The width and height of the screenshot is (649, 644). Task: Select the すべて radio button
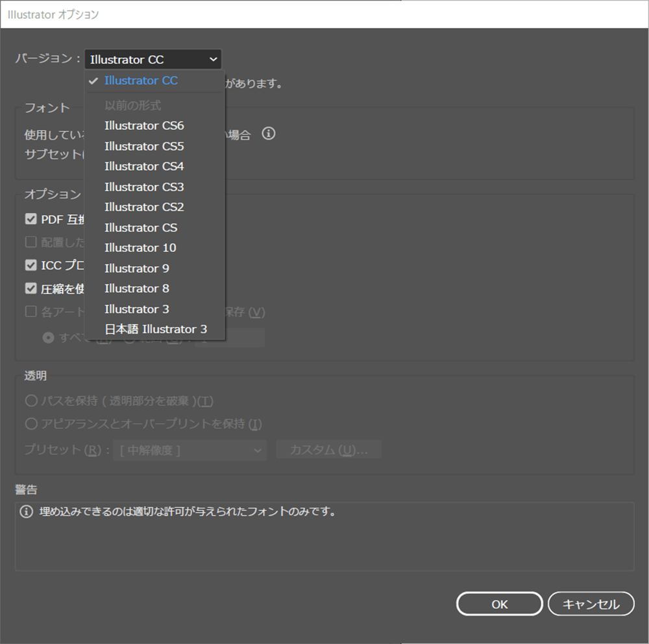point(49,338)
